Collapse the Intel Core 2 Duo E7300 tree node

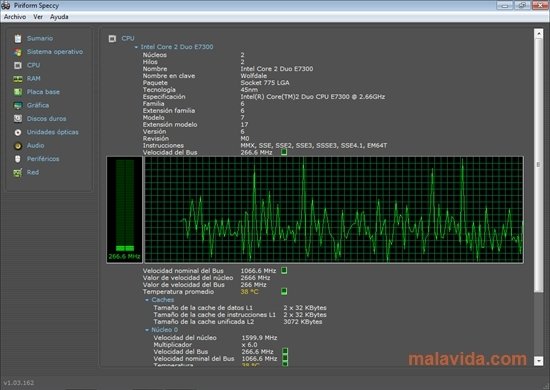pos(136,47)
